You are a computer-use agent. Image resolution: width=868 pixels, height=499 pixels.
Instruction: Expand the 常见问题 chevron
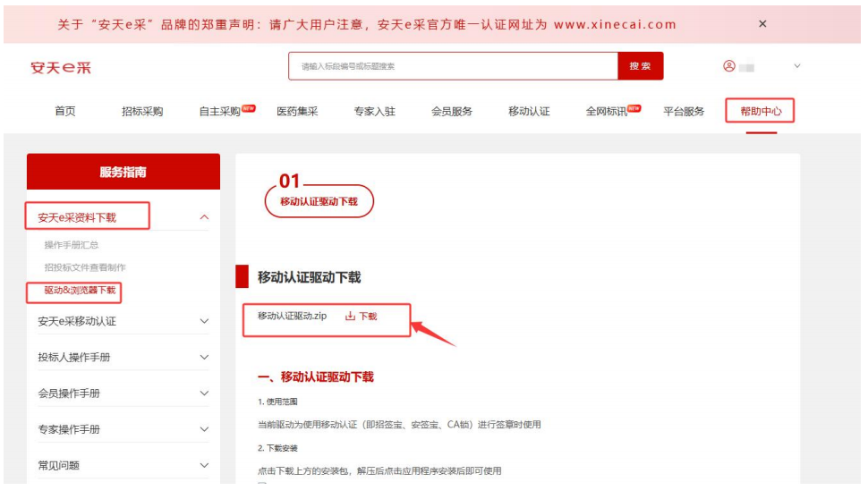(x=204, y=465)
